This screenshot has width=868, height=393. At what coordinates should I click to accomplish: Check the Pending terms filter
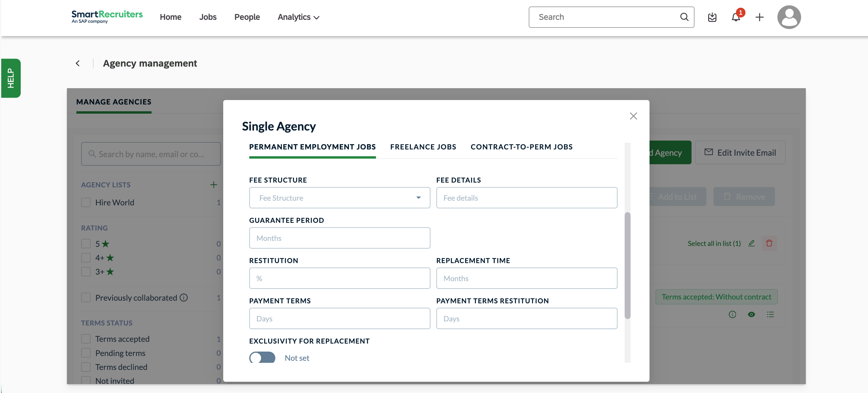coord(86,353)
